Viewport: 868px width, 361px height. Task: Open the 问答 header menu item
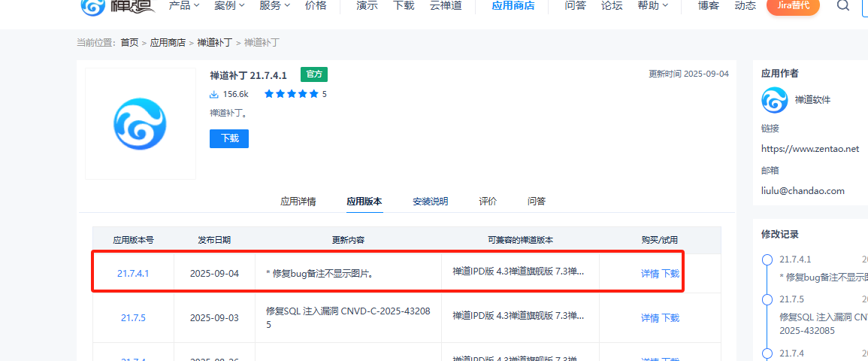click(x=575, y=5)
